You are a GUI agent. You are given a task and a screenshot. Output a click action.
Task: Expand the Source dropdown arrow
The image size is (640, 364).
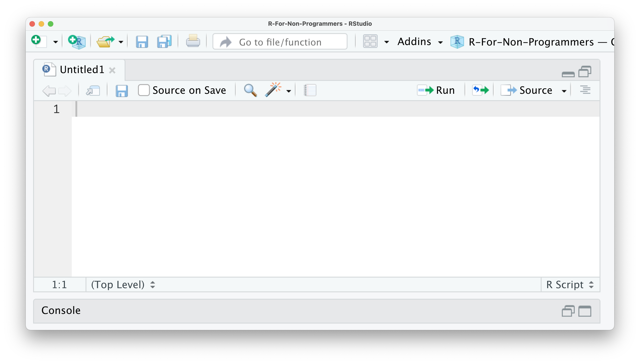click(x=564, y=90)
